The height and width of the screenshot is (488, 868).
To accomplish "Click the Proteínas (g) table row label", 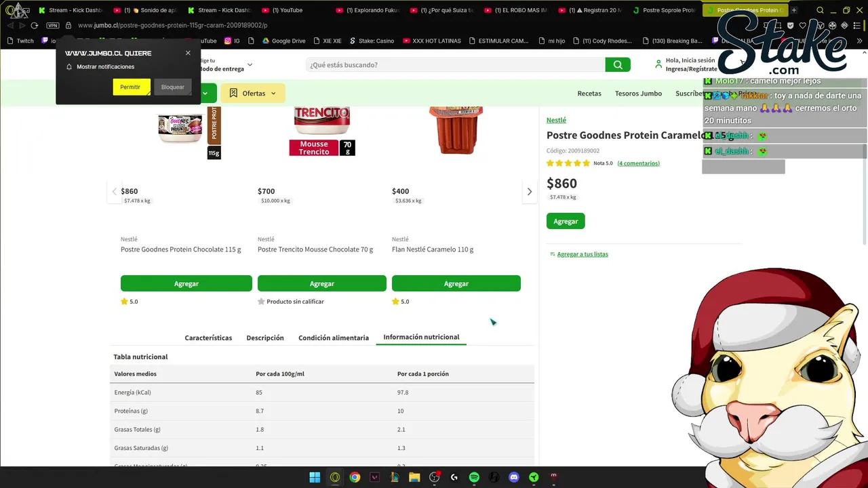I will (131, 411).
